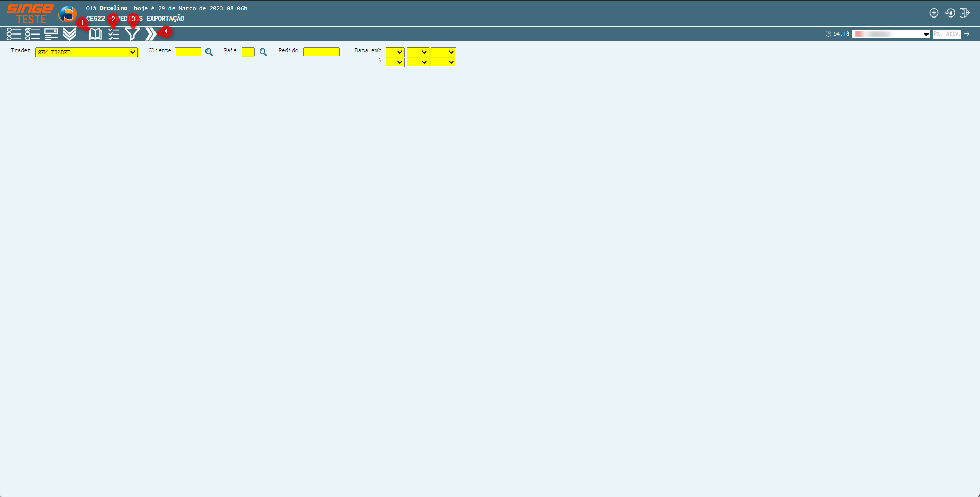Click the exit door logout icon
980x497 pixels.
[965, 13]
